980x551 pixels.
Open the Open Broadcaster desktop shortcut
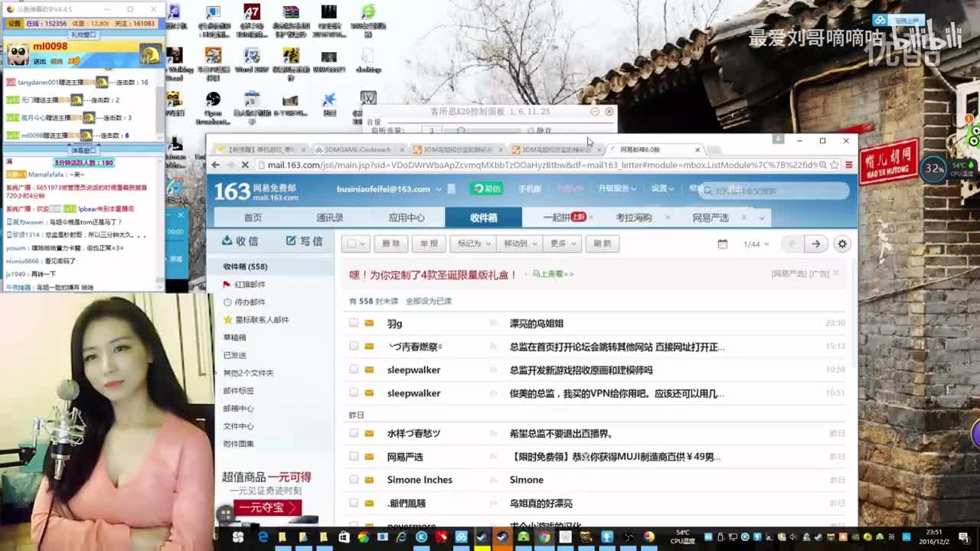[213, 107]
